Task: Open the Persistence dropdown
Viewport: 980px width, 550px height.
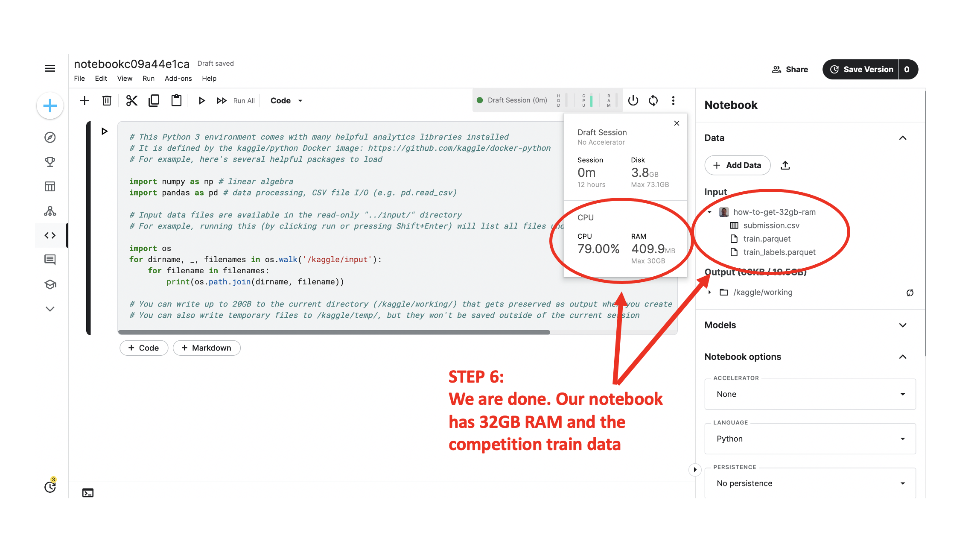Action: click(810, 483)
